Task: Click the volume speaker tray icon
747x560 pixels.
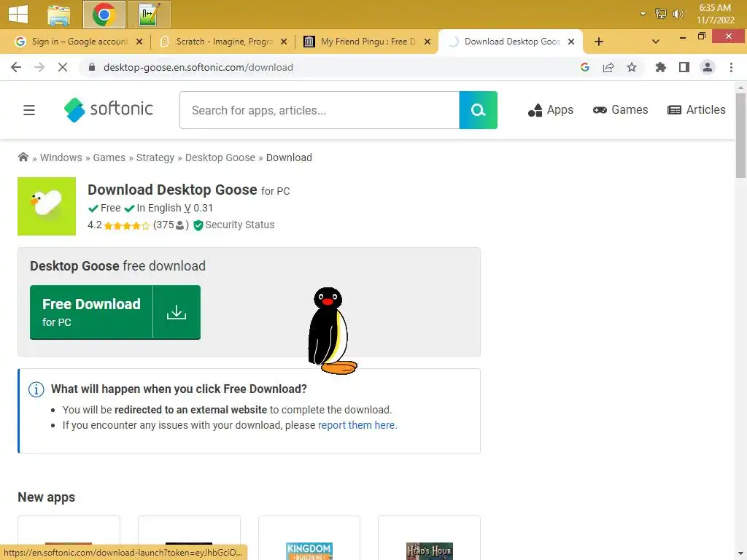Action: point(678,14)
